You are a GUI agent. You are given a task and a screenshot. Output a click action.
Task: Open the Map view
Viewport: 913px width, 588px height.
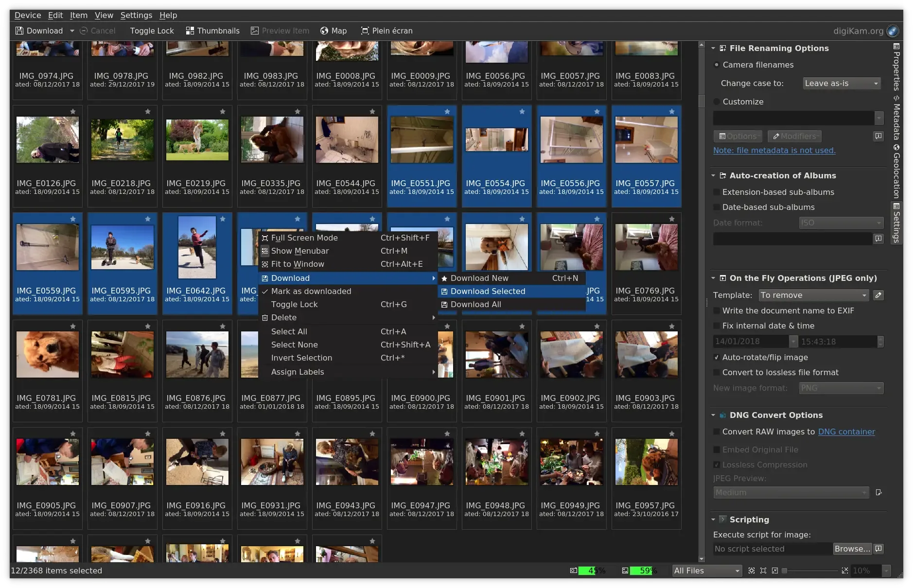[x=334, y=31]
